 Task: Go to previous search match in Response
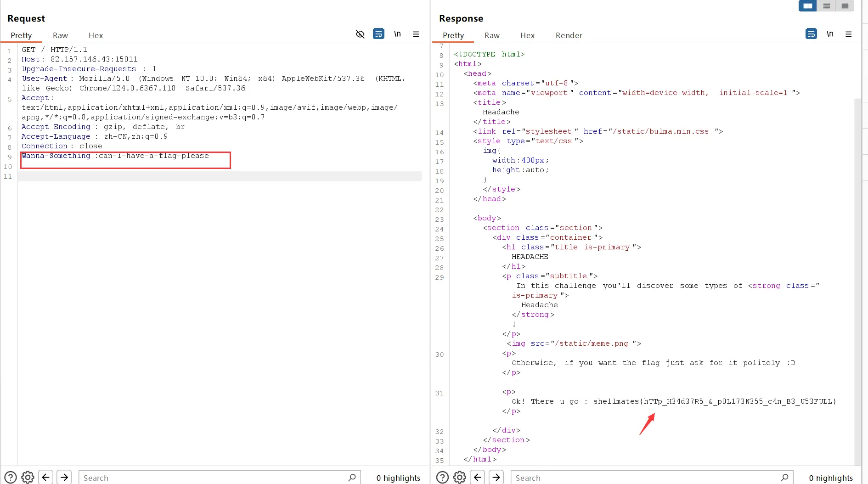(478, 478)
